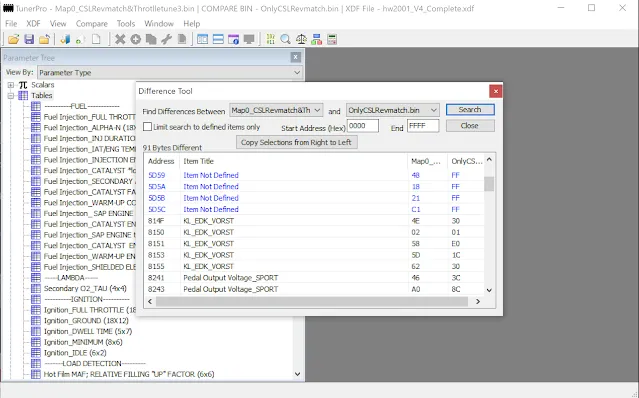The width and height of the screenshot is (639, 398).
Task: Select Ignition_DWELL TIME (5x7) in tree
Action: (x=88, y=331)
